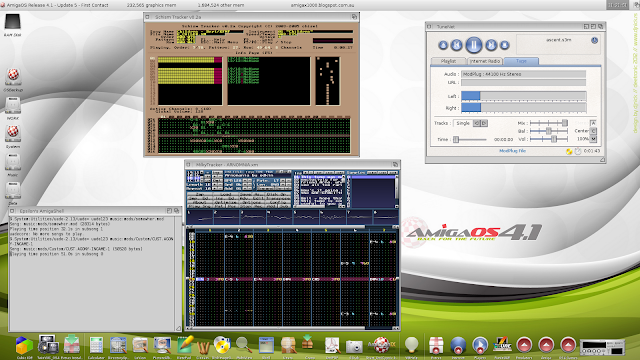Click the gold disc icon in TuneNet status bar
This screenshot has height=360, width=640.
click(x=569, y=151)
